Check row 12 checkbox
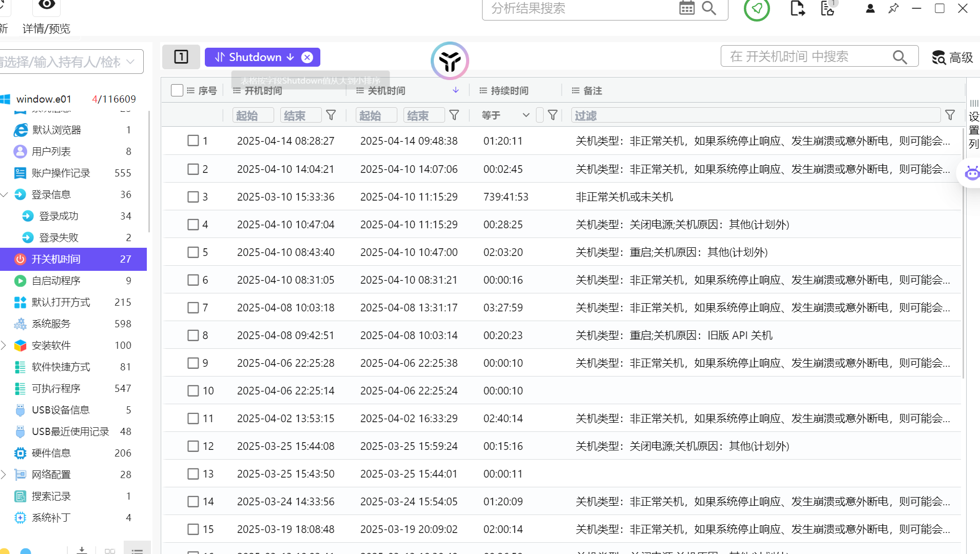The image size is (980, 554). coord(193,446)
